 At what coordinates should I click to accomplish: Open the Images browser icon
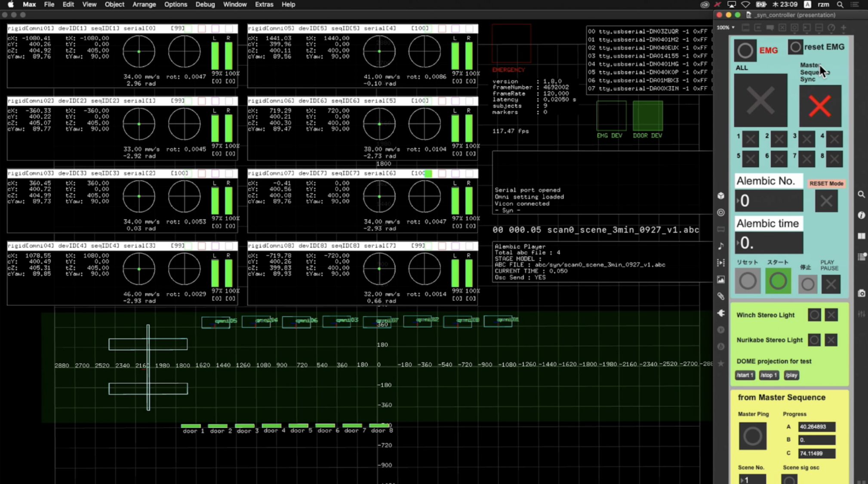click(x=721, y=279)
